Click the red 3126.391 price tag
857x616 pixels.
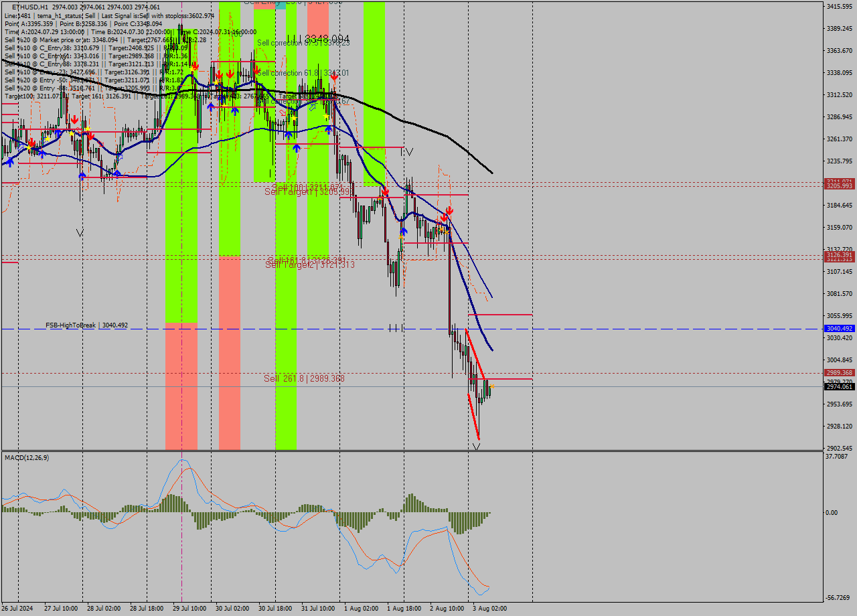point(839,255)
